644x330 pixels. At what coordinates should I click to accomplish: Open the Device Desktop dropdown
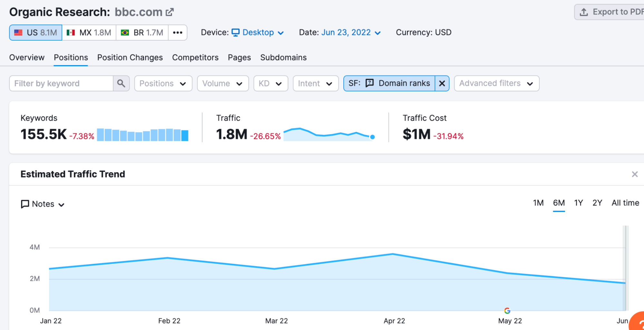click(x=258, y=33)
